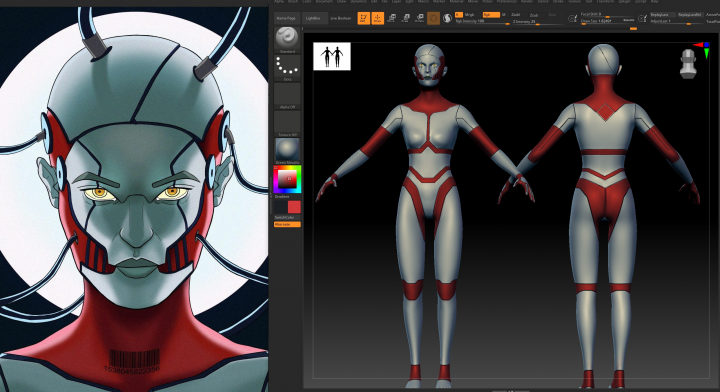The width and height of the screenshot is (720, 392).
Task: Toggle Rgb painting mode
Action: (491, 15)
